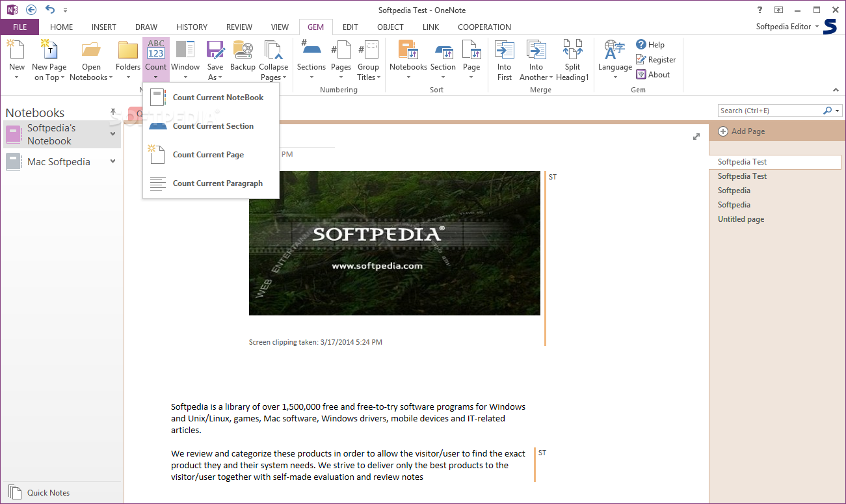
Task: Collapse the ribbon with the up chevron
Action: click(x=836, y=90)
